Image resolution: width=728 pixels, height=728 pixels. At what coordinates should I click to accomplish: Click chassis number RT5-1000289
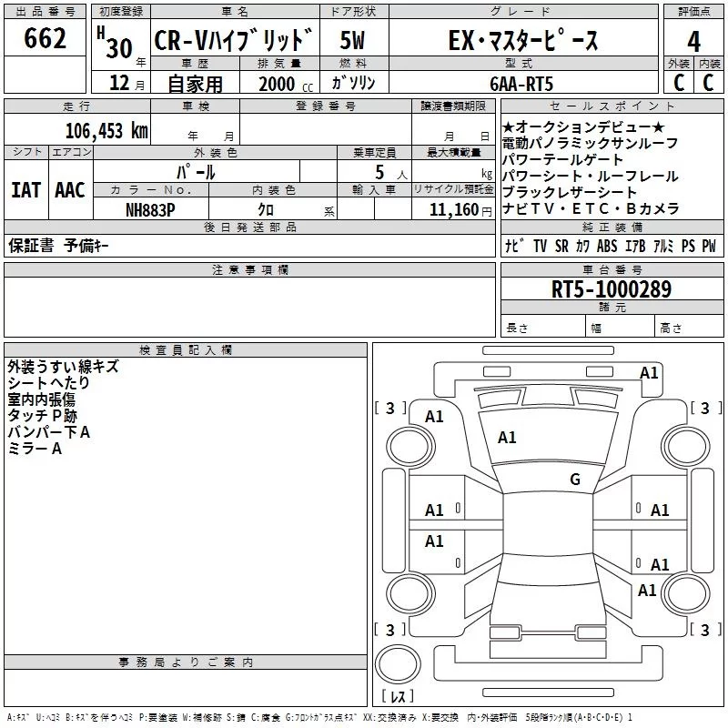coord(612,289)
